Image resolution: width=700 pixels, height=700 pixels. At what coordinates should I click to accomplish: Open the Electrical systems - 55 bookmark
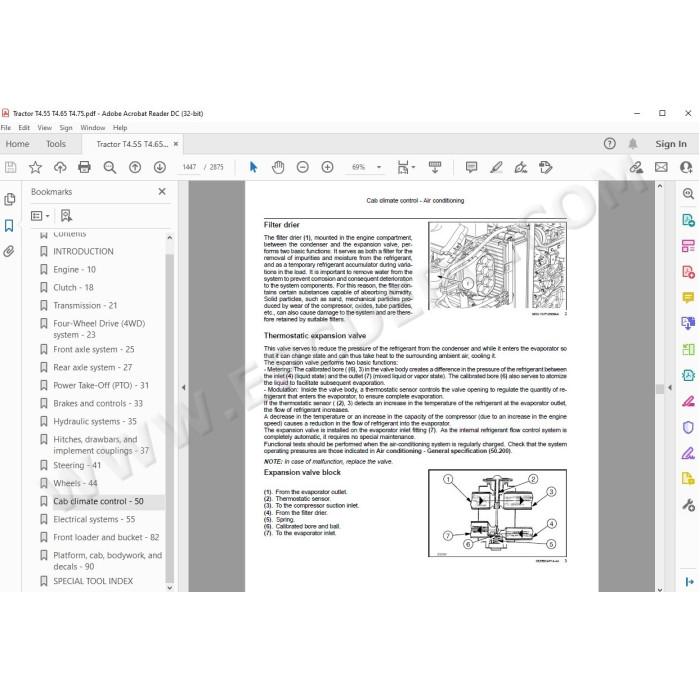click(94, 519)
